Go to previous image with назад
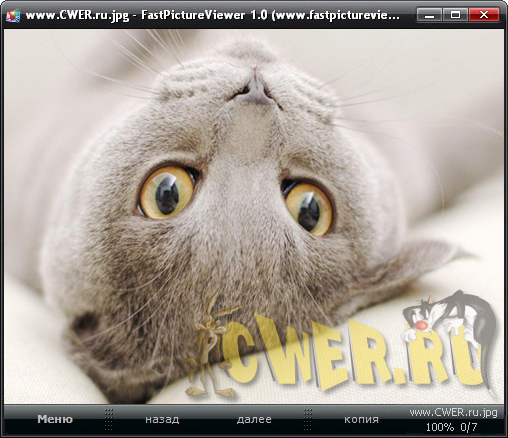Image resolution: width=508 pixels, height=438 pixels. click(162, 419)
